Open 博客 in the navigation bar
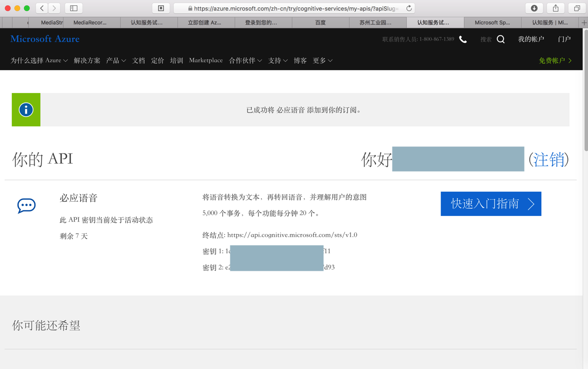This screenshot has width=588, height=369. tap(300, 61)
